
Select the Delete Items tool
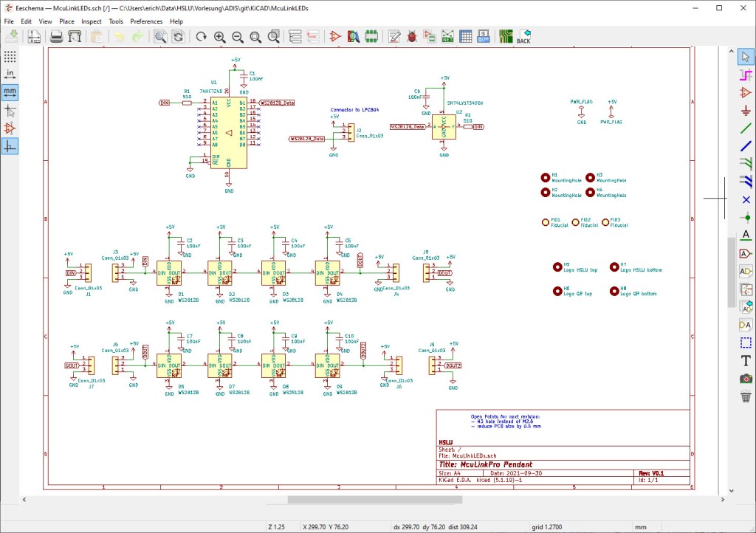coord(746,396)
